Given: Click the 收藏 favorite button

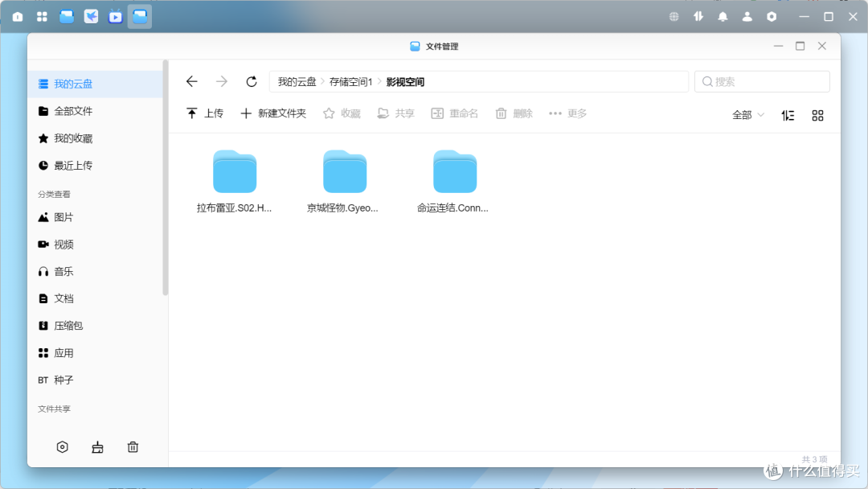Looking at the screenshot, I should point(342,113).
